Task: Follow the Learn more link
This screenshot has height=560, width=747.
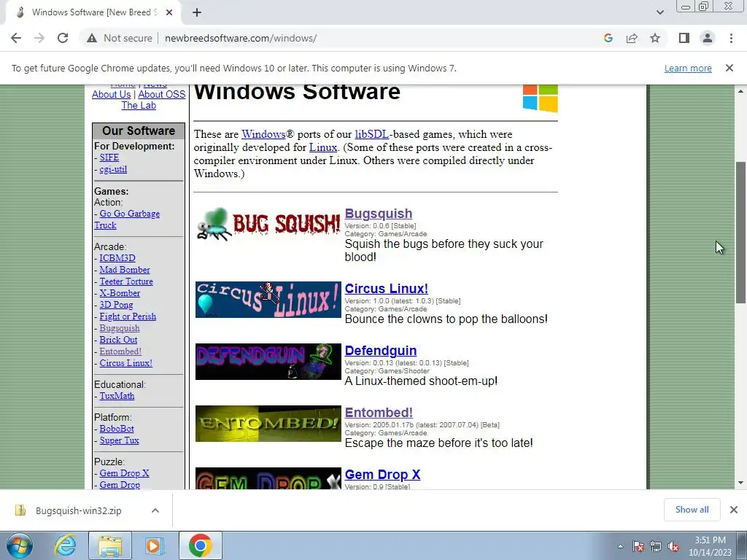Action: pos(688,68)
